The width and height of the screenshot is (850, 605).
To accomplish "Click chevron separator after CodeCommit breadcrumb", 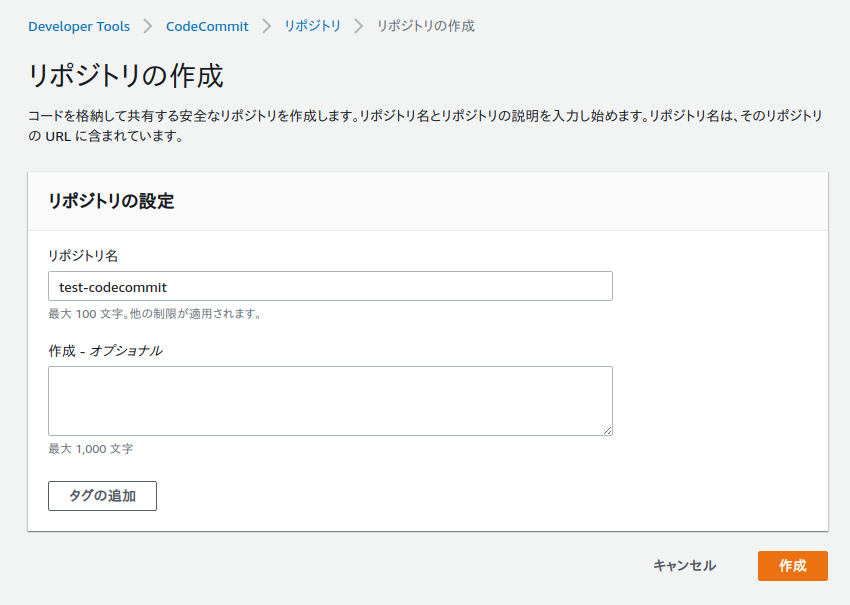I will (267, 26).
